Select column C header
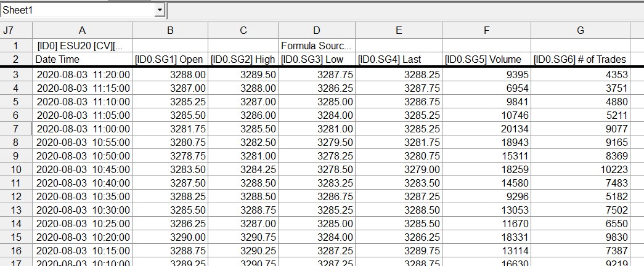This screenshot has height=266, width=644. 243,30
